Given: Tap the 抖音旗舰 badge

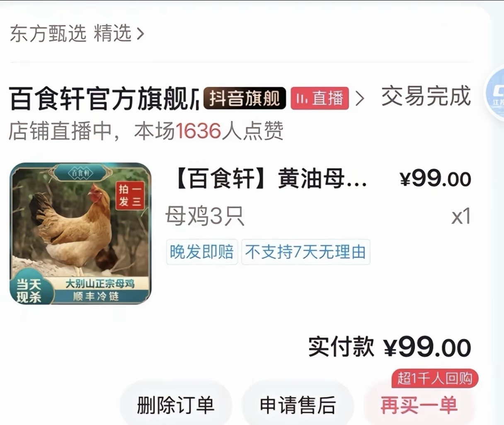Looking at the screenshot, I should coord(245,98).
